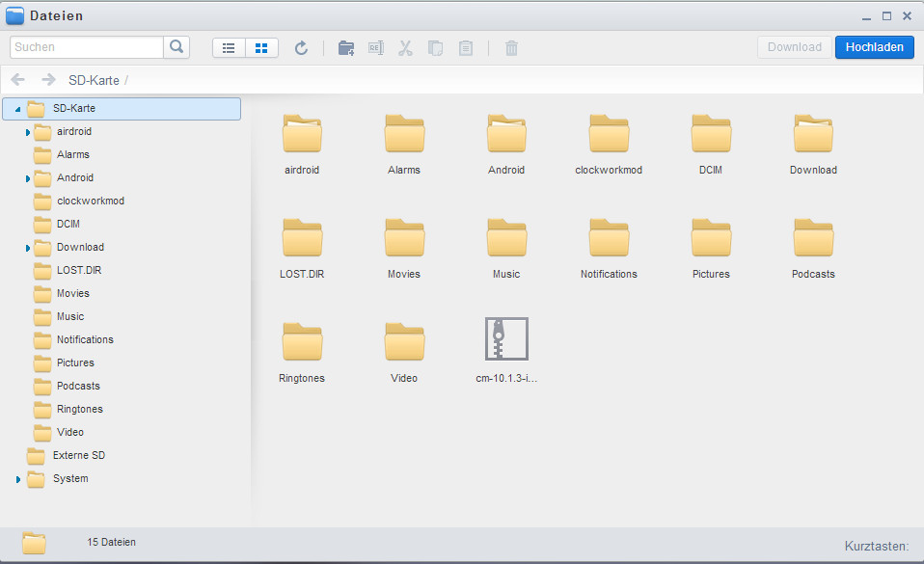Select Podcasts in the folder tree
Viewport: 924px width, 564px height.
[x=78, y=386]
